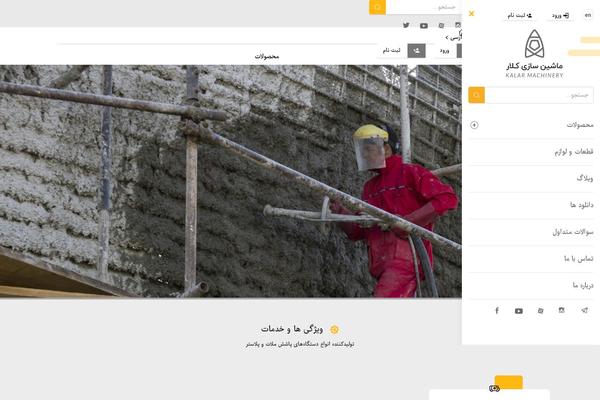Open Instagram link in sidebar footer
The width and height of the screenshot is (600, 400).
562,310
